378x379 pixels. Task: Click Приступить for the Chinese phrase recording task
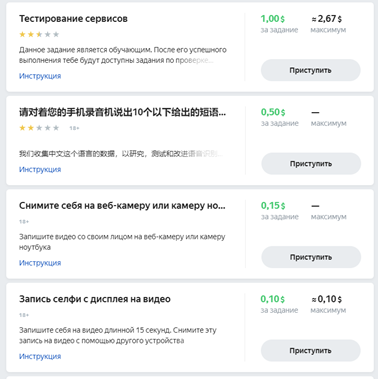311,164
